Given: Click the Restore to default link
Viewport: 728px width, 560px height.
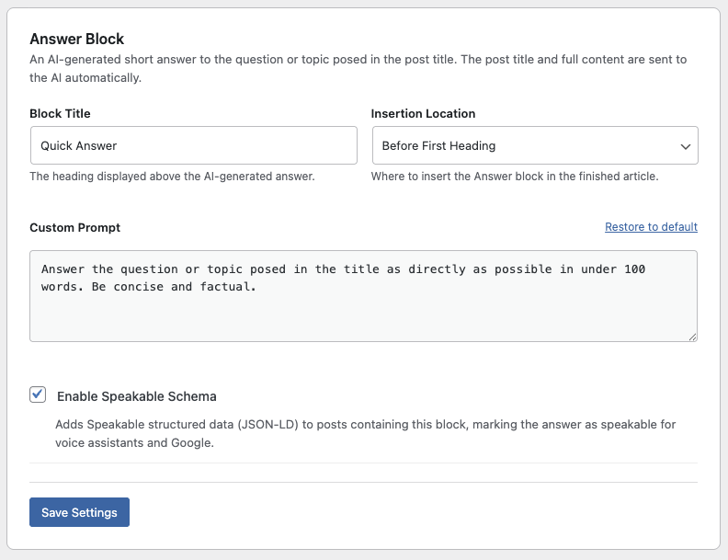Looking at the screenshot, I should tap(651, 226).
